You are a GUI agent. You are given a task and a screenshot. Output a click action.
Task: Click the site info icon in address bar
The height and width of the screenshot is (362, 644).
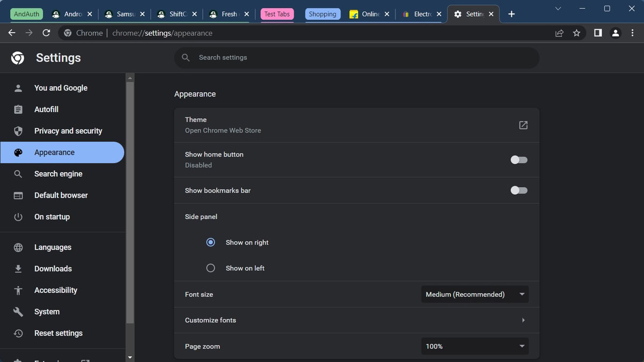(x=68, y=33)
